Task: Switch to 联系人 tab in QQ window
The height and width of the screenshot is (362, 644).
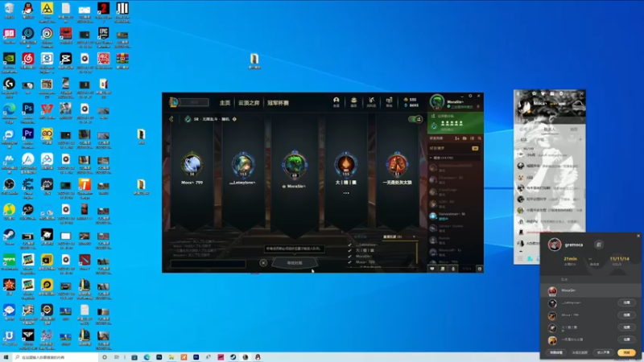Action: (549, 130)
